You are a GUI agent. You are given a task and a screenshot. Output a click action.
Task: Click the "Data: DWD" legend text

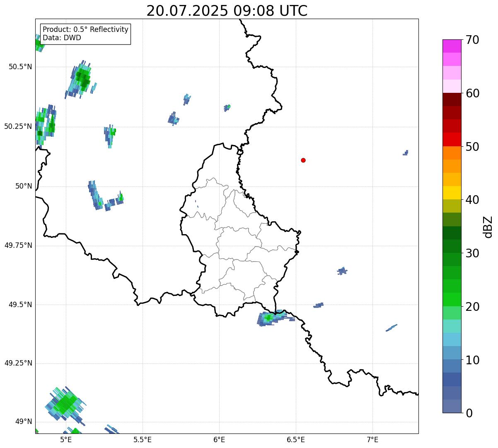pos(62,38)
